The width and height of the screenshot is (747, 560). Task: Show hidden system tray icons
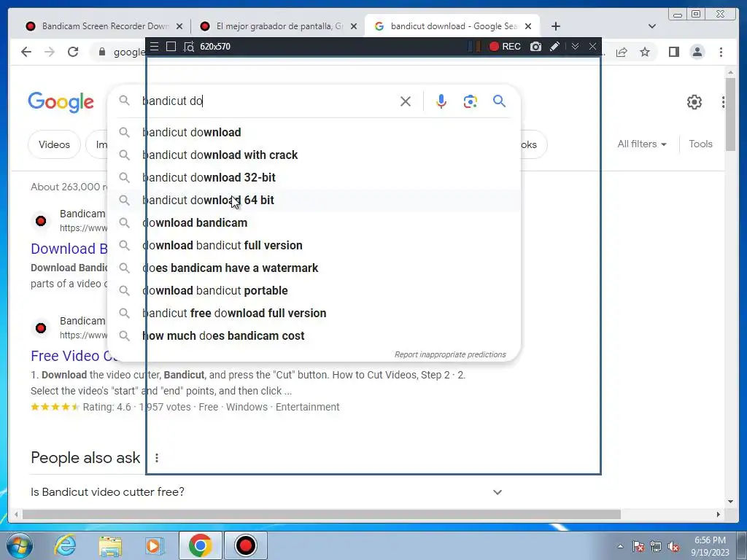[x=620, y=546]
